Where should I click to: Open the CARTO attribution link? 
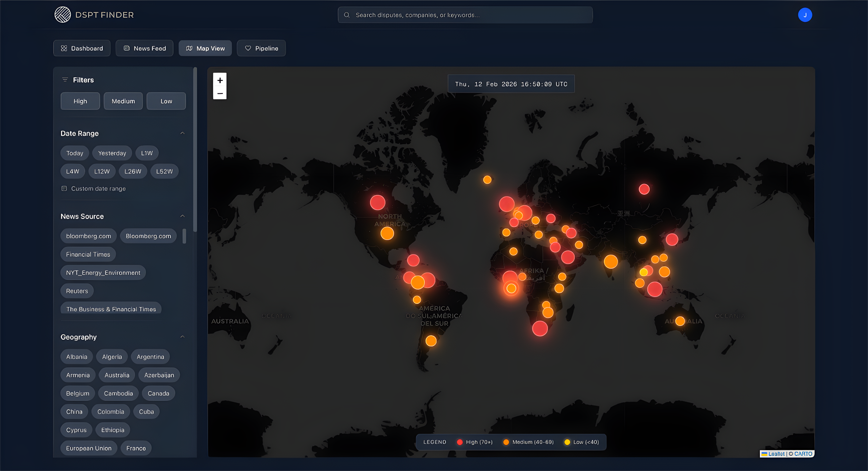803,453
